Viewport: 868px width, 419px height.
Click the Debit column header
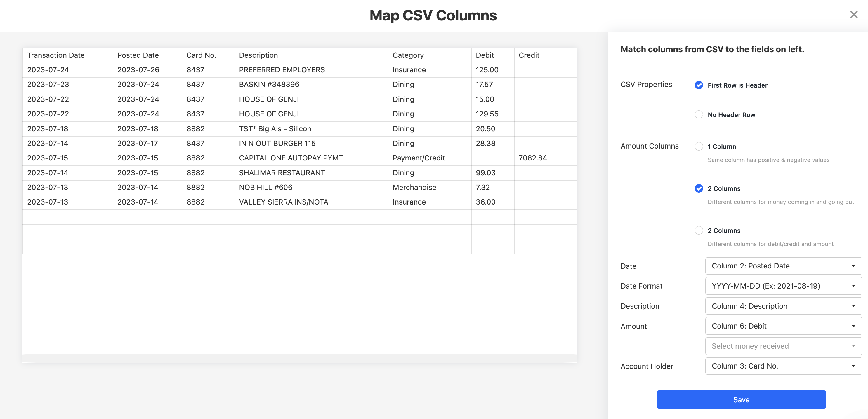[493, 55]
